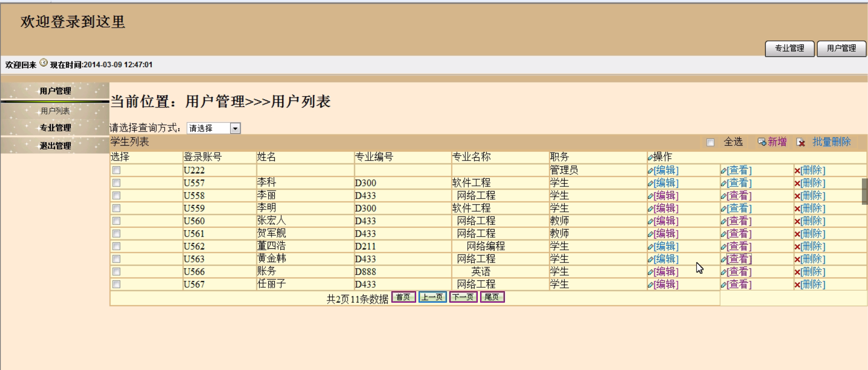Click edit pencil icon in U563 row
Screen dimensions: 868x370
point(650,259)
